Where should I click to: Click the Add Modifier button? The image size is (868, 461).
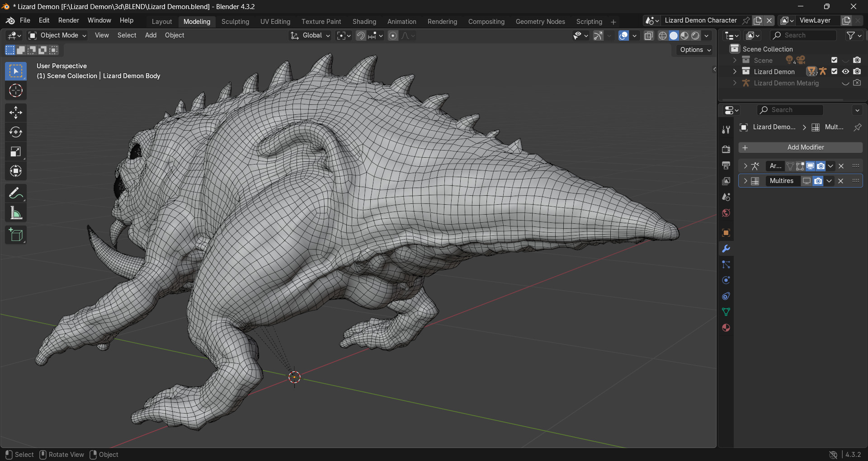801,147
